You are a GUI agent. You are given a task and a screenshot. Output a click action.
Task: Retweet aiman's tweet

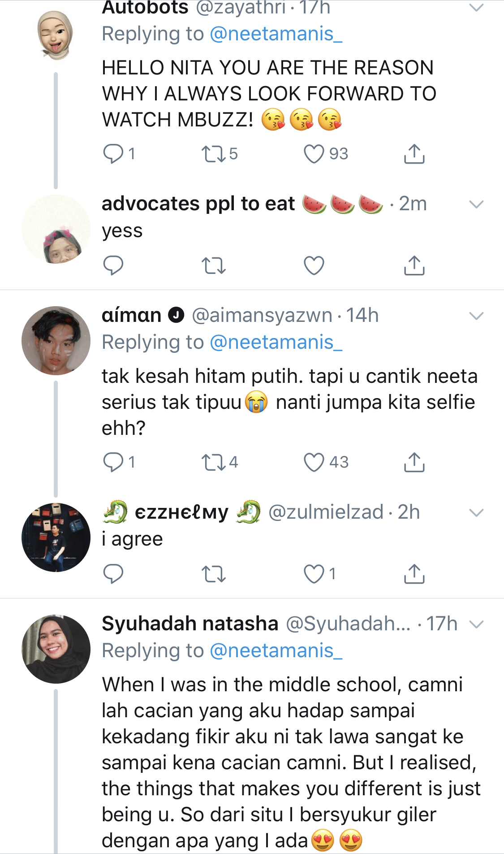(x=214, y=462)
